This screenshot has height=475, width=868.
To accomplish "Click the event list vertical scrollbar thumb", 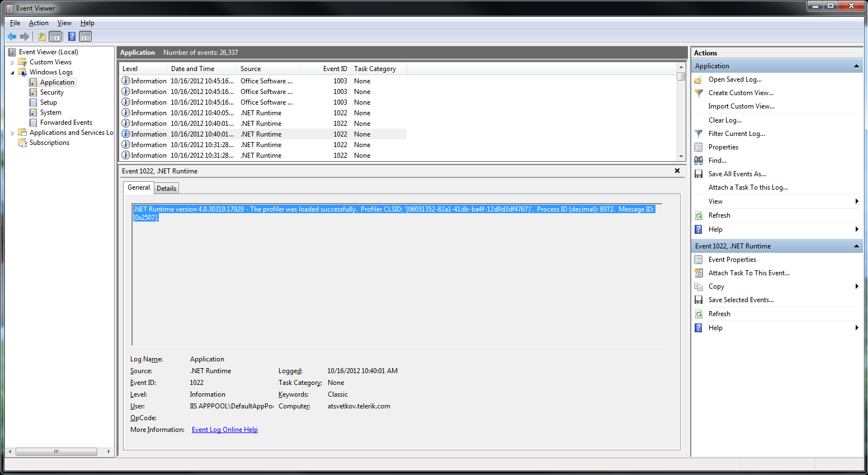I will pos(681,76).
